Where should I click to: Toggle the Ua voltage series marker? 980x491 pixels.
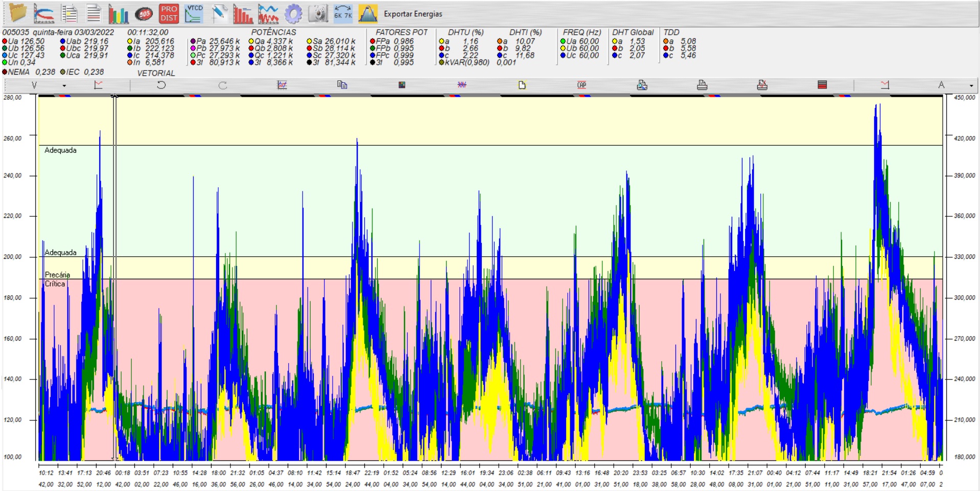[5, 41]
